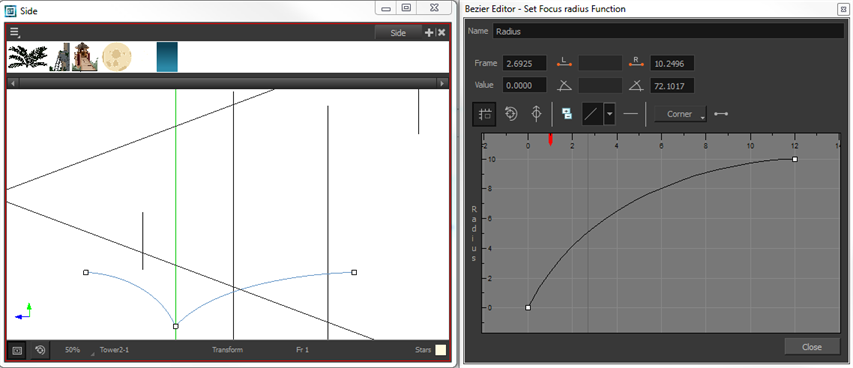Click Close in the Bezier Editor
The height and width of the screenshot is (368, 853).
[812, 347]
